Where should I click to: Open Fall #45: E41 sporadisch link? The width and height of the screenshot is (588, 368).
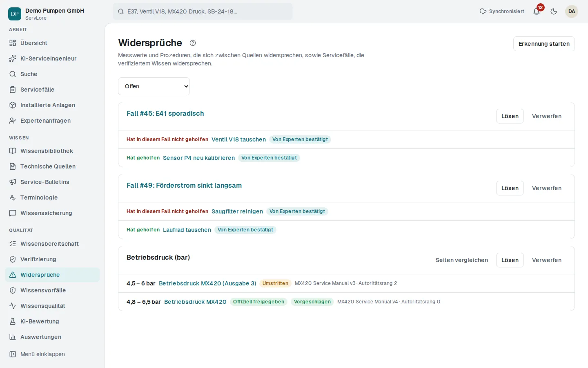165,113
